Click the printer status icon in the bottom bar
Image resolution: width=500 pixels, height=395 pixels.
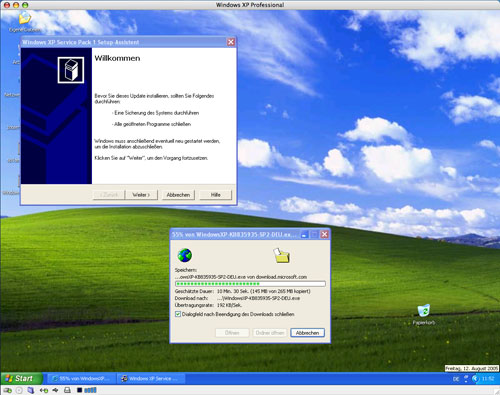point(67,390)
